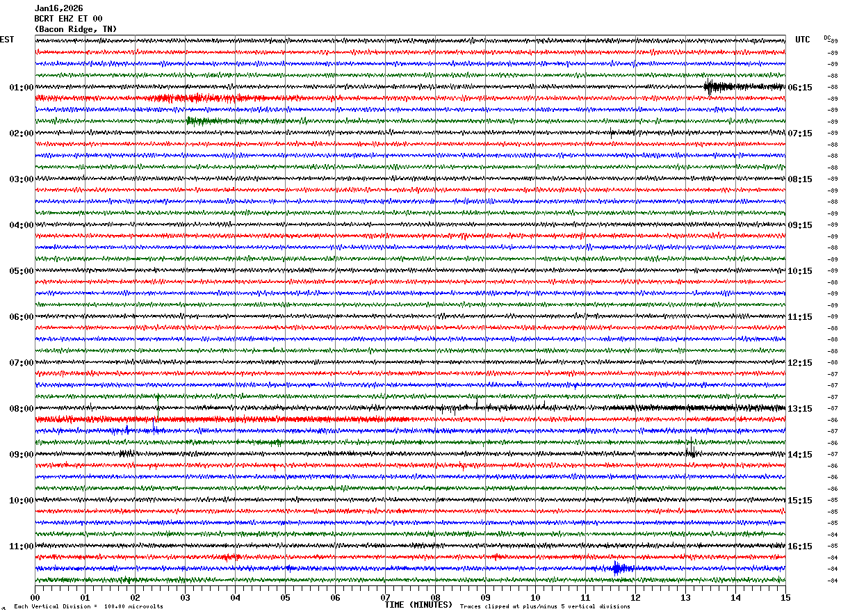Click the TIME (MINUTES) axis title
Screen dimensions: 841x616
point(418,605)
